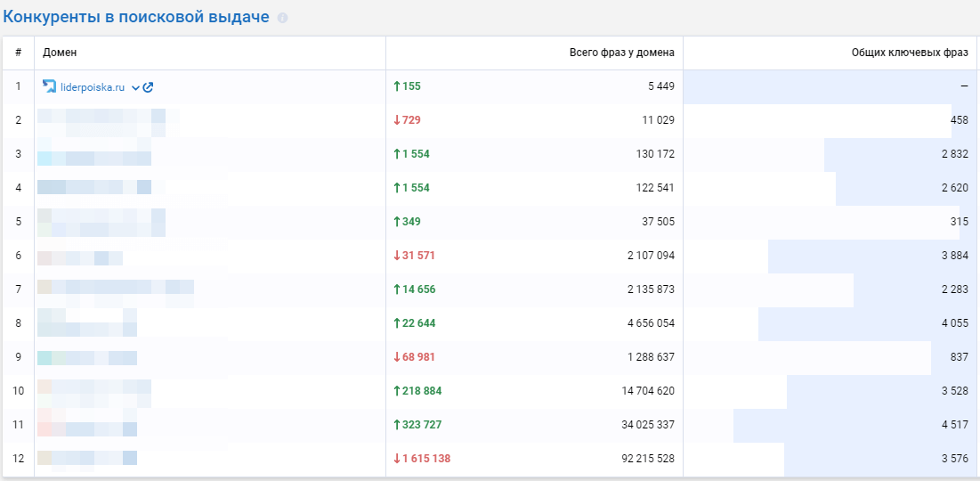Open the Конкуренты в поисковой выдаче heading
The image size is (980, 481).
[x=136, y=17]
